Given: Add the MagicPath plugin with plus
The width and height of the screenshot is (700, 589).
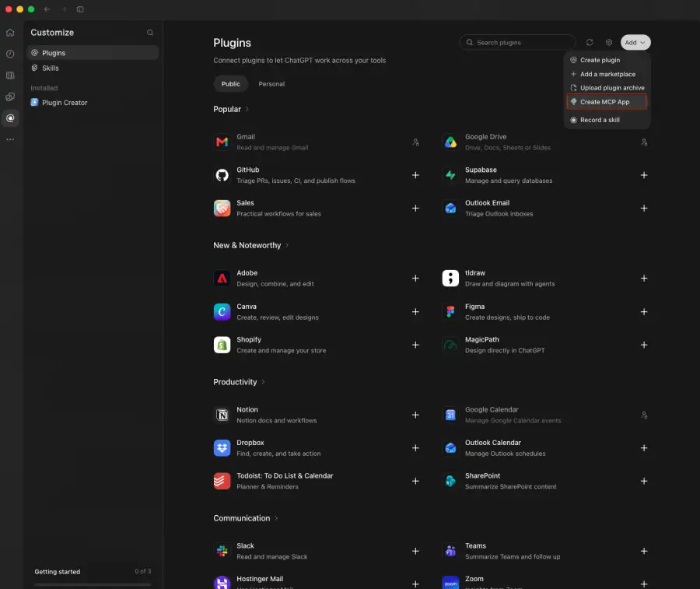Looking at the screenshot, I should click(x=644, y=345).
